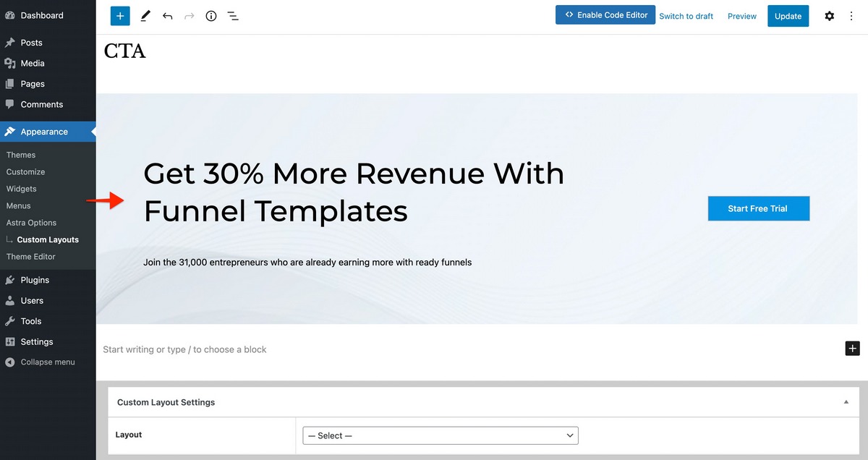The height and width of the screenshot is (460, 868).
Task: Open the block inserter plus button
Action: pyautogui.click(x=120, y=16)
